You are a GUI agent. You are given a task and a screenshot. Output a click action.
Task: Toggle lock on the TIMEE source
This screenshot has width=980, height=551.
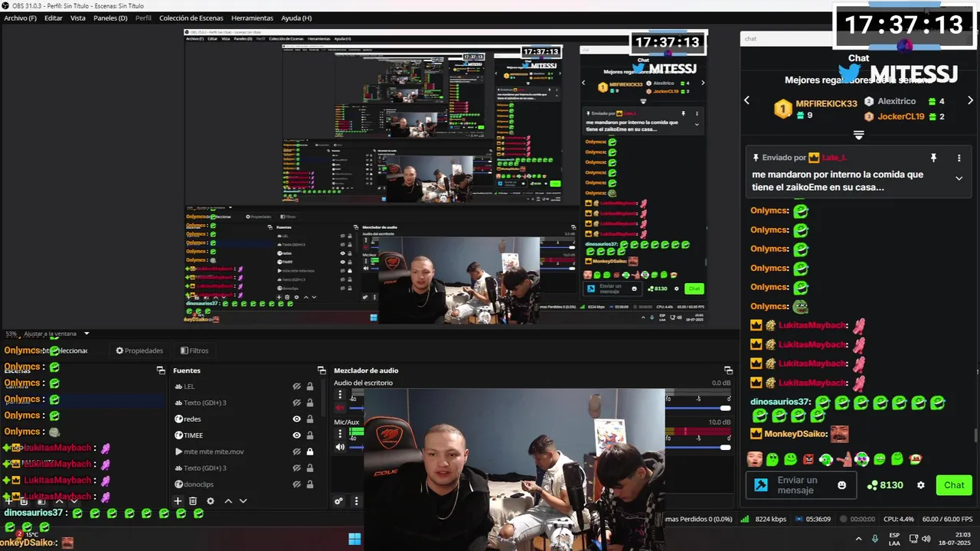point(310,435)
